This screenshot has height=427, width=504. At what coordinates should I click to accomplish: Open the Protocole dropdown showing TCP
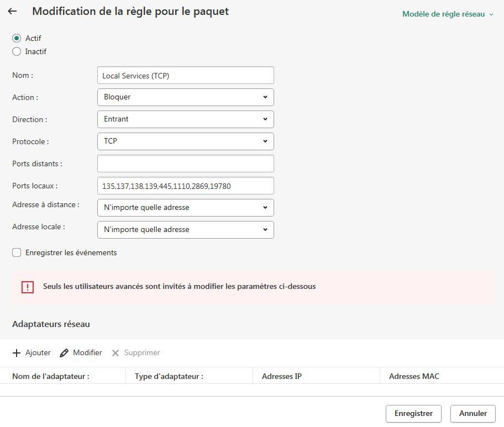185,141
